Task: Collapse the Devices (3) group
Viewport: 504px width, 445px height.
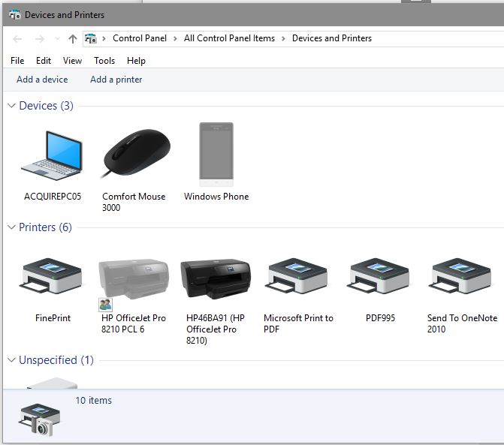Action: pyautogui.click(x=11, y=106)
